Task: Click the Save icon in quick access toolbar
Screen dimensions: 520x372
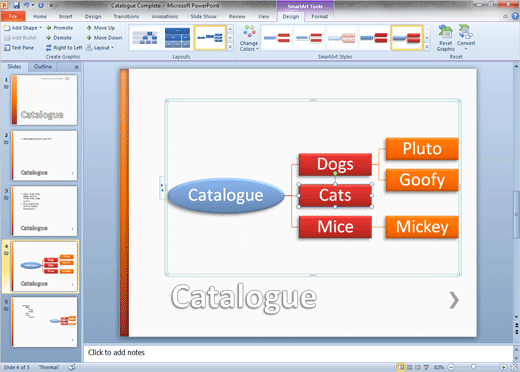Action: coord(16,5)
